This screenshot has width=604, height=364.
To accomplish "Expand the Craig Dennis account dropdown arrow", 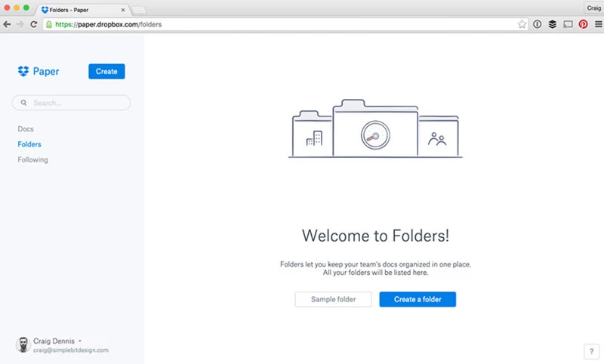I will (80, 341).
